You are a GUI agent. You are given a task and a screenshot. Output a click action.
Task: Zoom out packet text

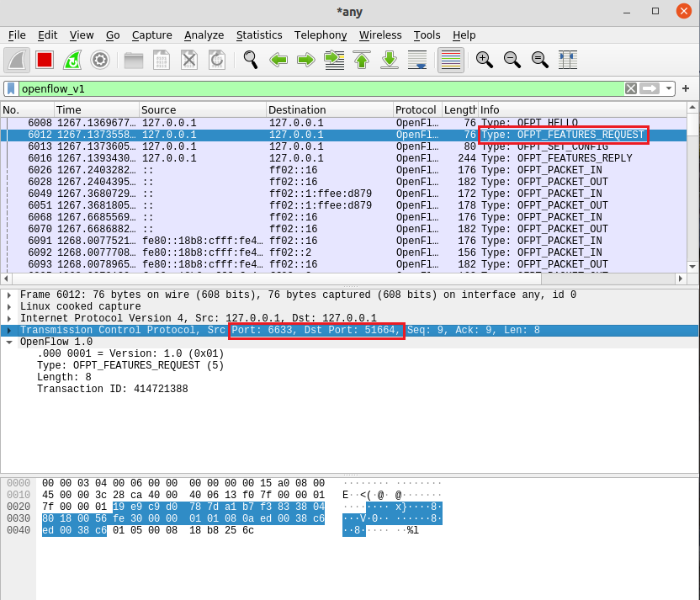(x=512, y=60)
